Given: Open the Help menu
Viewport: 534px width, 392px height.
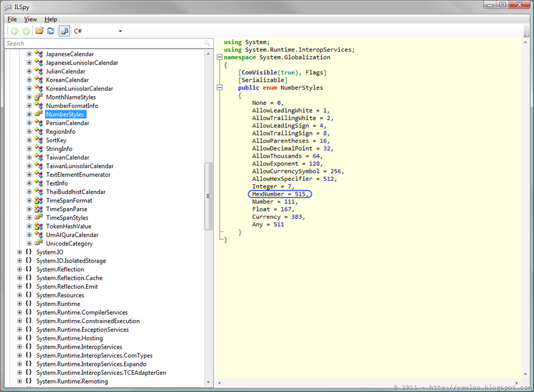Looking at the screenshot, I should coord(51,19).
